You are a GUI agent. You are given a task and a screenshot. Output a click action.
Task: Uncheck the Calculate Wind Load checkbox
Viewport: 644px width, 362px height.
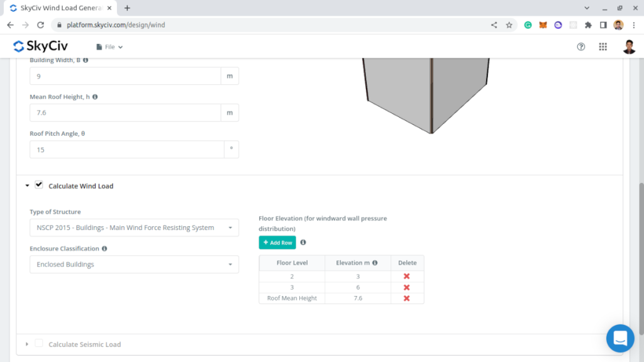[39, 185]
